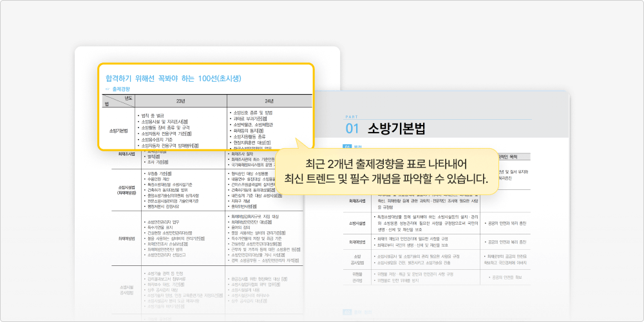Click the 법칙 중 벌금 item in 23년 column
The image size is (644, 322).
click(x=153, y=115)
